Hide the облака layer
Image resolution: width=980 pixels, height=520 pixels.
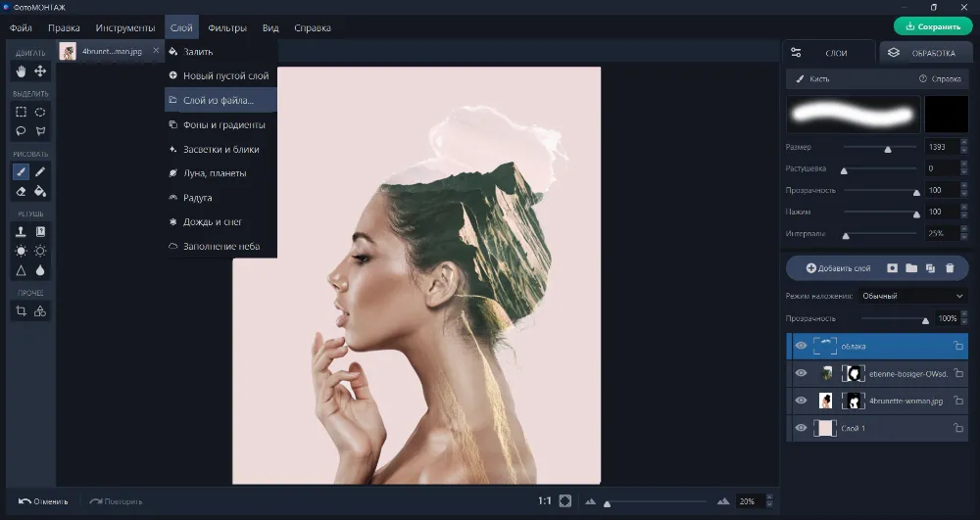[801, 346]
